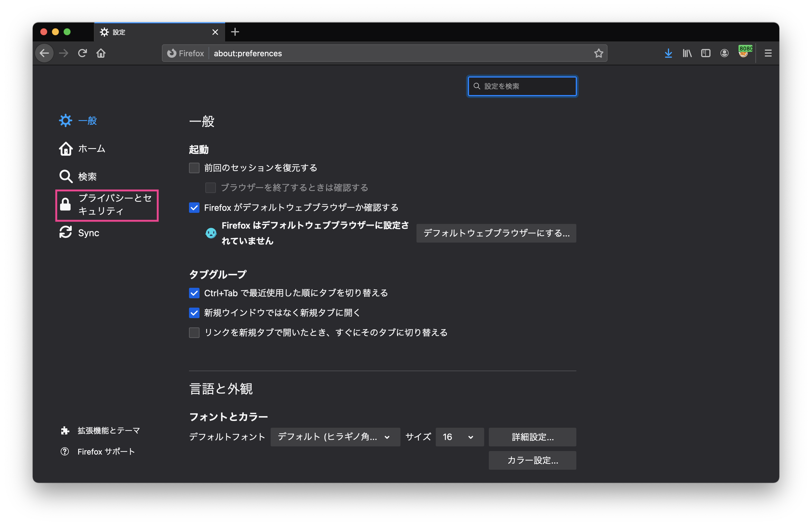Open a new tab with plus button
Screen dimensions: 812x526
[235, 32]
